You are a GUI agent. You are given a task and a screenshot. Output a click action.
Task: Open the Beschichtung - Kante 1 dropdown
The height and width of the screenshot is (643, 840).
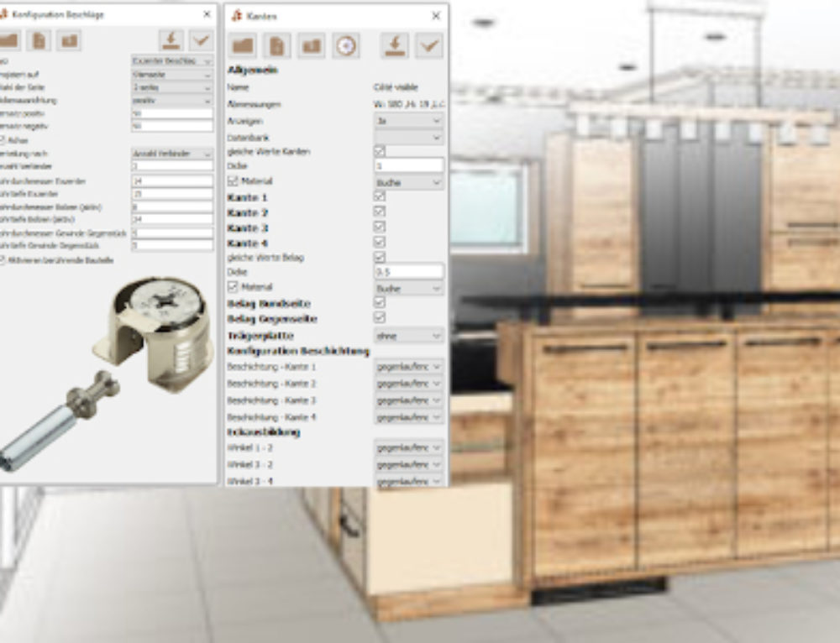tap(409, 367)
